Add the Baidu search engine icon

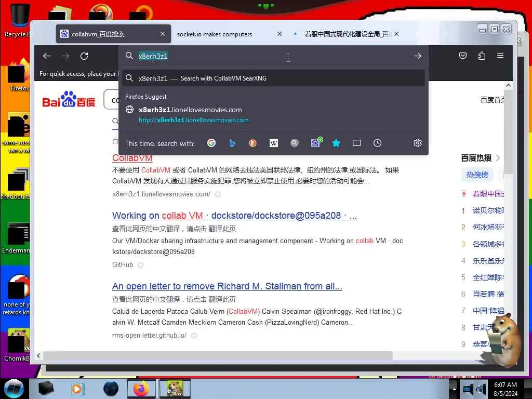[316, 142]
